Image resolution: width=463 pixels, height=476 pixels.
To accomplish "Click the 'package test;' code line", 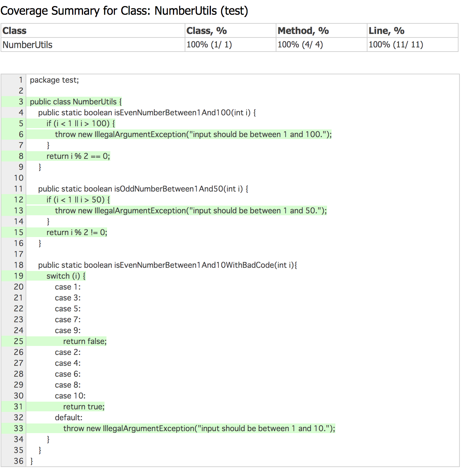I will (x=54, y=80).
